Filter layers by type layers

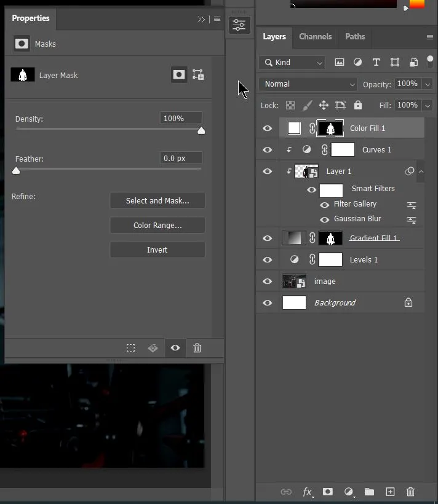point(376,62)
